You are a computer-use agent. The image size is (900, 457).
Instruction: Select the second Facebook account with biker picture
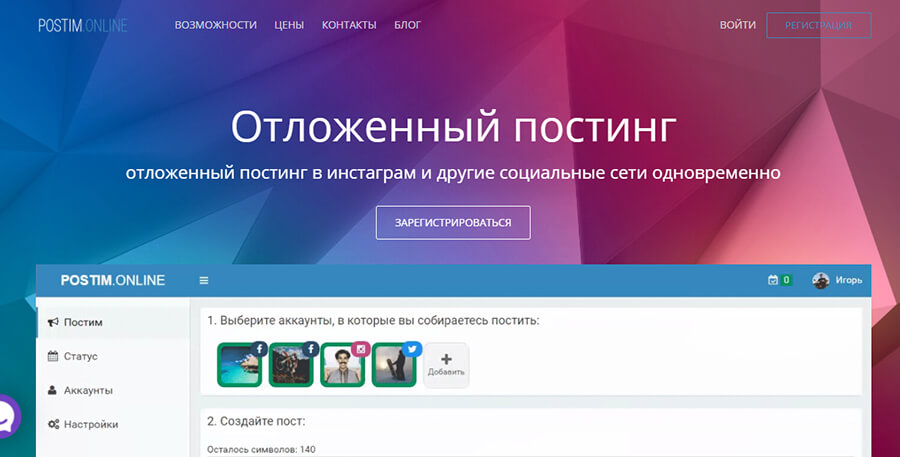291,365
